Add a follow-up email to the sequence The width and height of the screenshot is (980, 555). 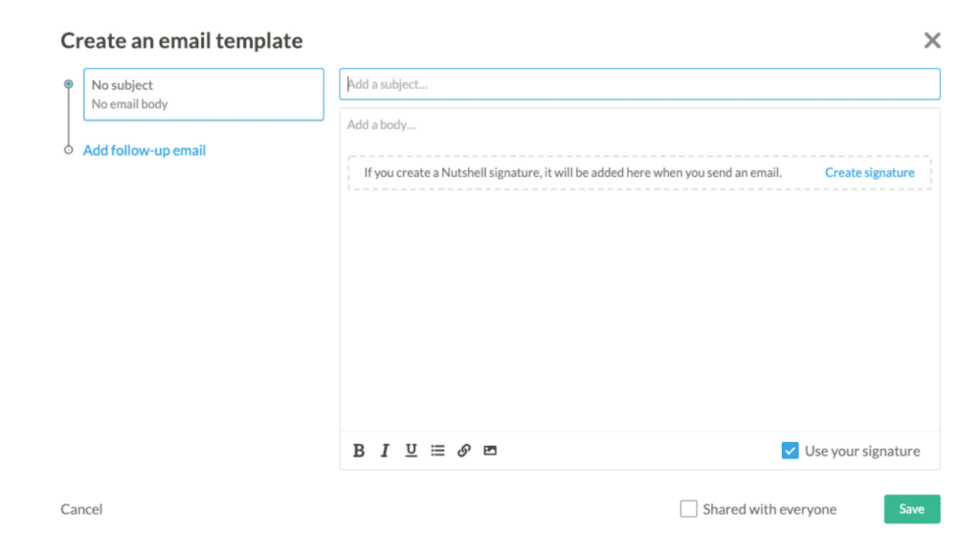point(145,149)
